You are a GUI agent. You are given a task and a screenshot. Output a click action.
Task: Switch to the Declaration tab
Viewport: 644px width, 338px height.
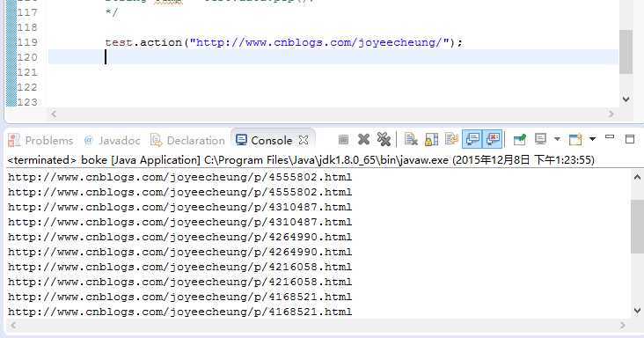(196, 141)
